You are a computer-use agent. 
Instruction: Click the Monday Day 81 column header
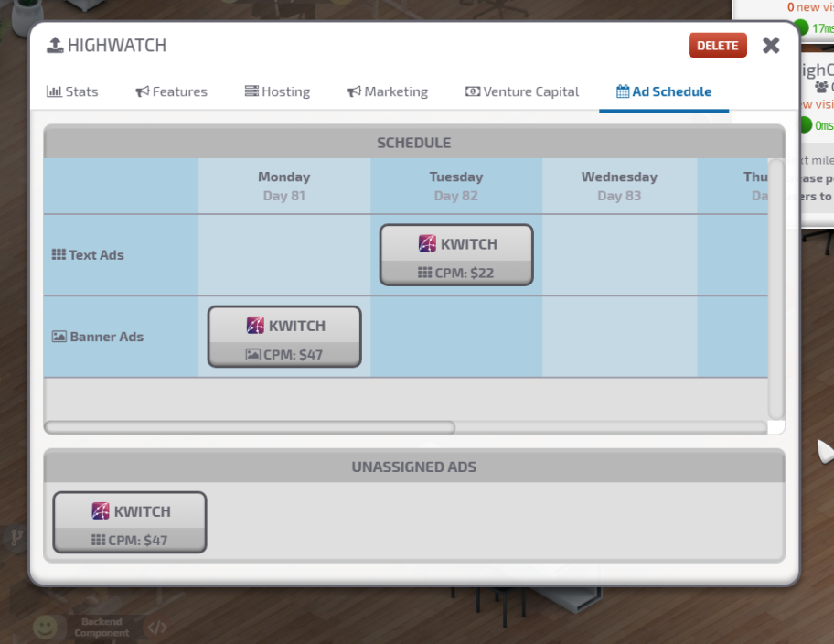(x=284, y=187)
